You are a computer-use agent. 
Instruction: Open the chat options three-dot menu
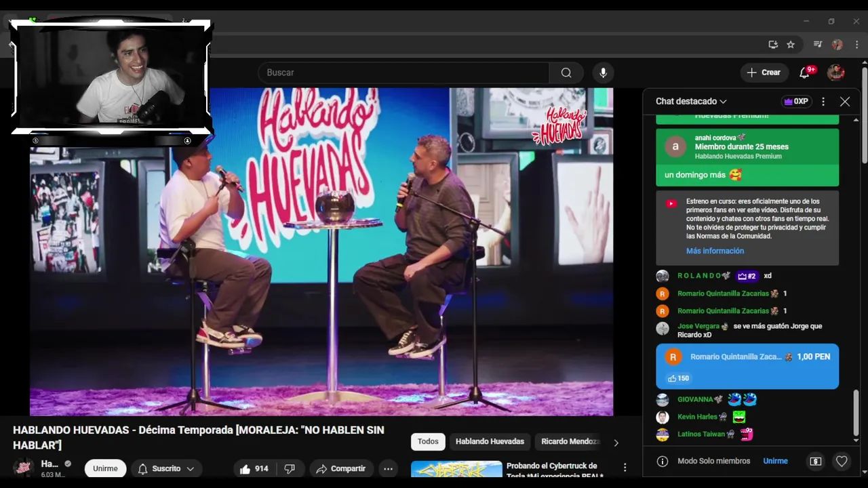click(823, 102)
